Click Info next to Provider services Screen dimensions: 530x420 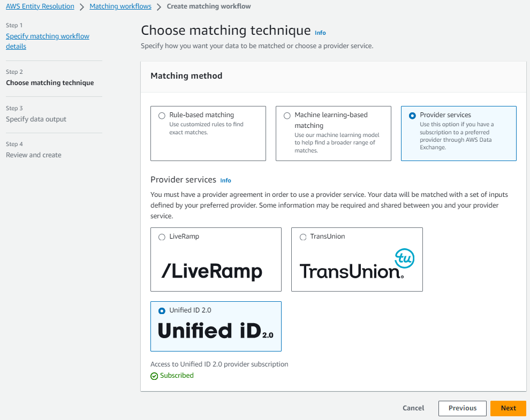tap(225, 180)
